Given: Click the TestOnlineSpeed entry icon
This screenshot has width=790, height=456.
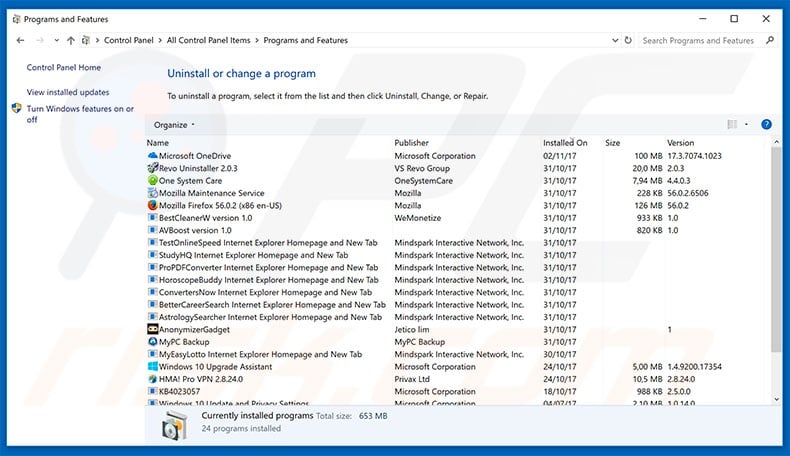Looking at the screenshot, I should [x=153, y=242].
